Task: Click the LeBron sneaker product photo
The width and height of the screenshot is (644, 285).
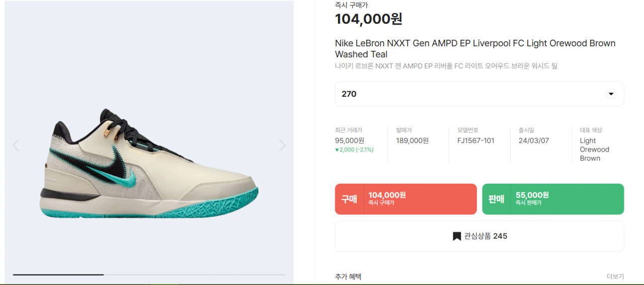Action: point(149,164)
